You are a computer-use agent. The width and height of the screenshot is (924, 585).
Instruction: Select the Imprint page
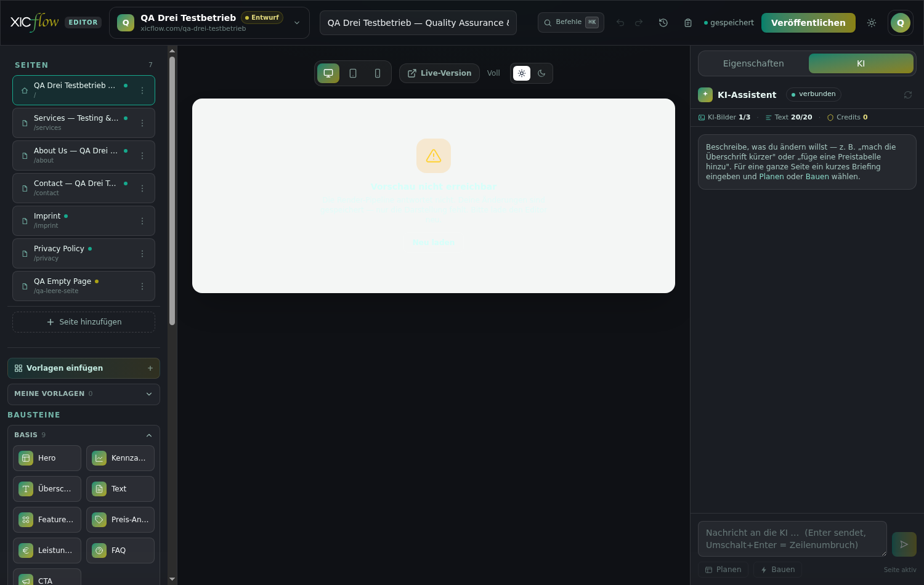84,220
